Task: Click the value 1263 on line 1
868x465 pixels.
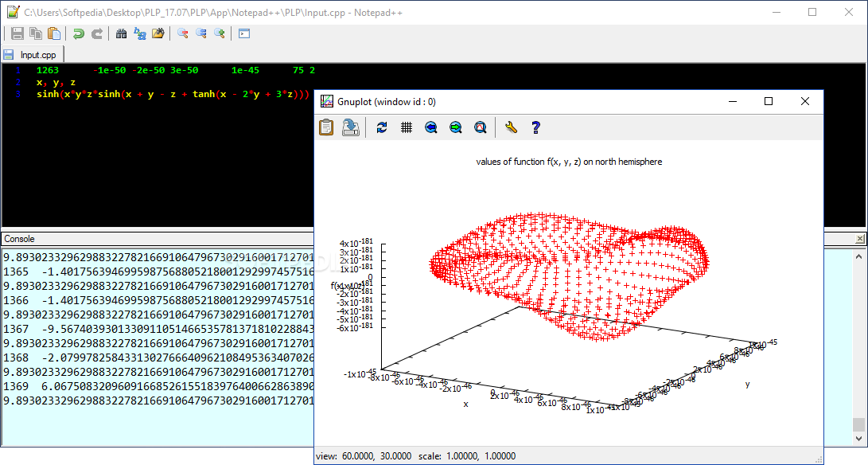Action: pyautogui.click(x=48, y=70)
